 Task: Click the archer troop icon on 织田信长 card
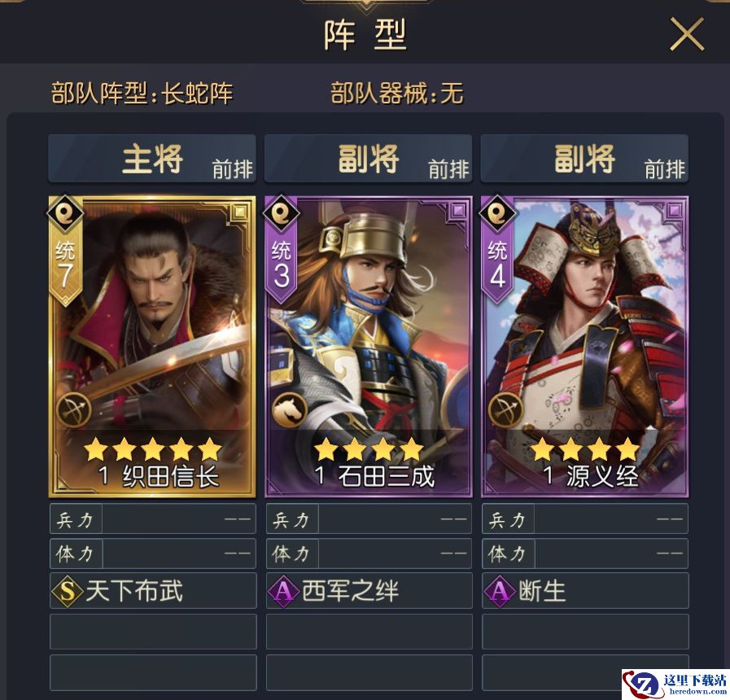pyautogui.click(x=73, y=410)
